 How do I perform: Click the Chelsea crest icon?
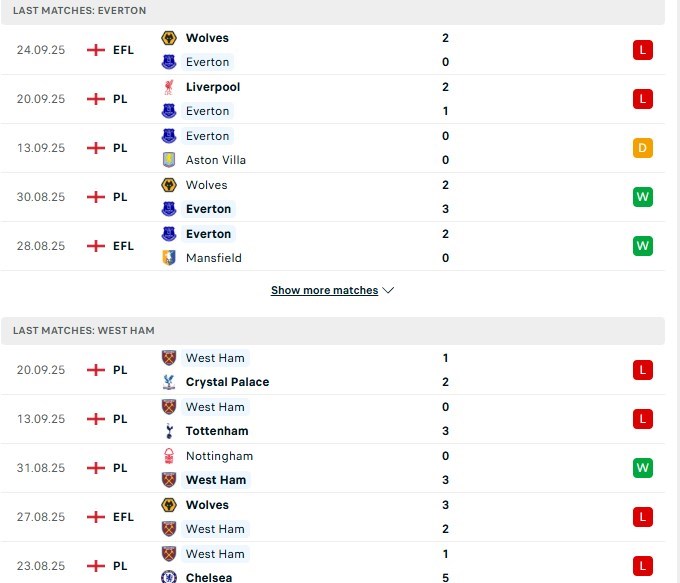(x=169, y=577)
